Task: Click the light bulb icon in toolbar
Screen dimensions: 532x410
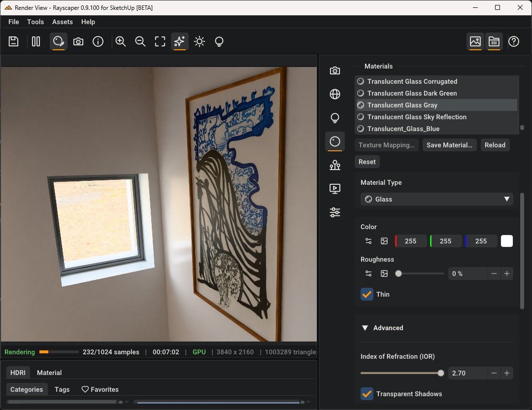Action: [219, 41]
